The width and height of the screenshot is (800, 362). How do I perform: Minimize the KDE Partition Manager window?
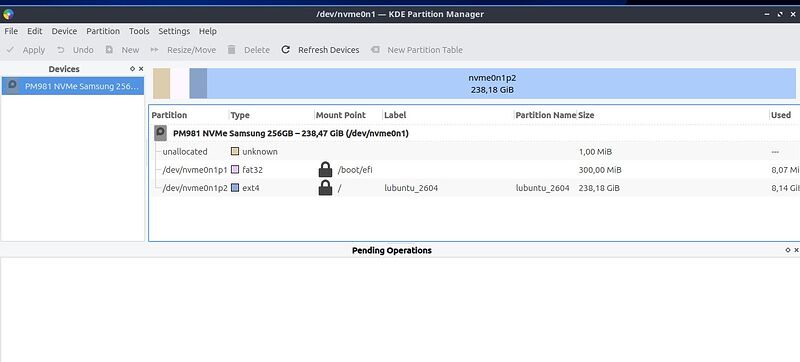coord(767,14)
